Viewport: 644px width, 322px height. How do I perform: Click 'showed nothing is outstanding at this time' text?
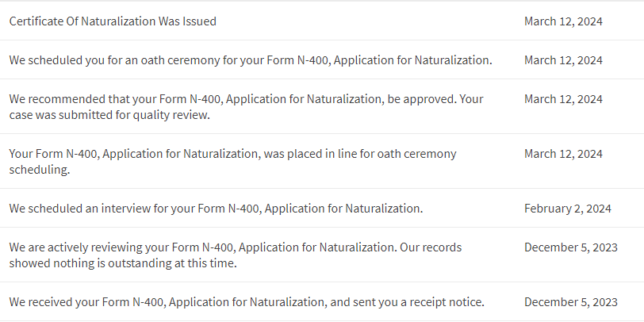[123, 263]
